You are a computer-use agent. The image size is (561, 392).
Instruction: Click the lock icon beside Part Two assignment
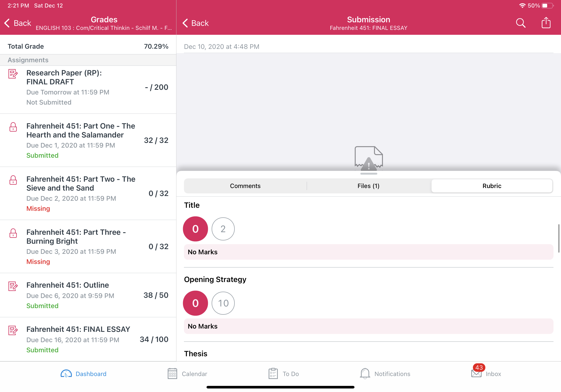tap(13, 180)
